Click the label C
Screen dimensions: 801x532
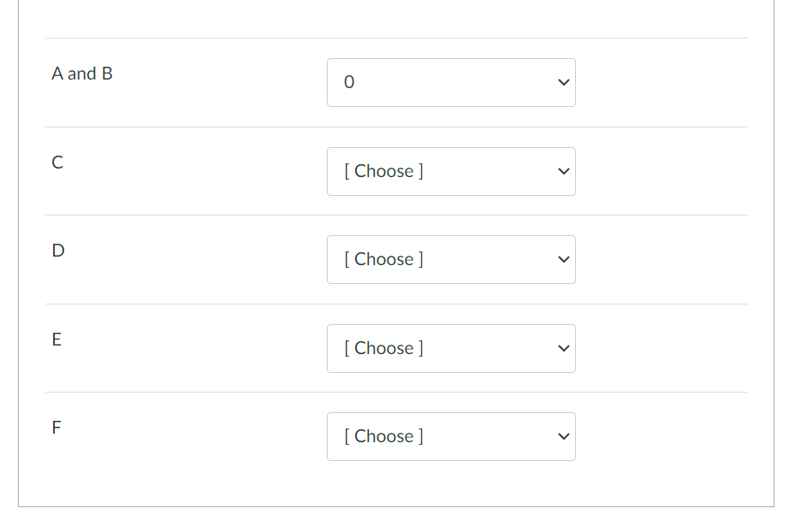click(x=56, y=162)
